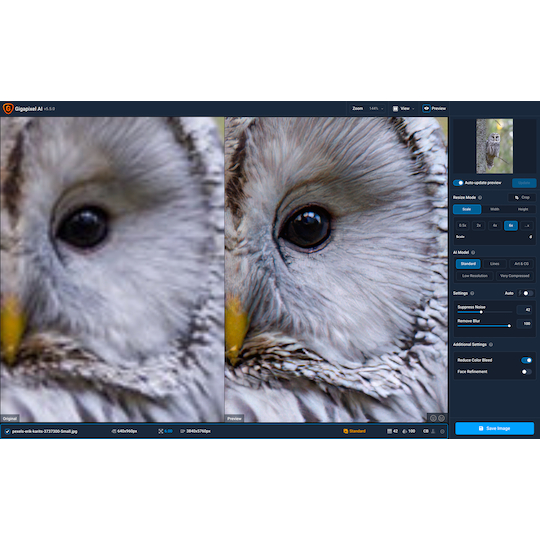Screen dimensions: 540x540
Task: Click the AI Model info icon
Action: coord(473,252)
